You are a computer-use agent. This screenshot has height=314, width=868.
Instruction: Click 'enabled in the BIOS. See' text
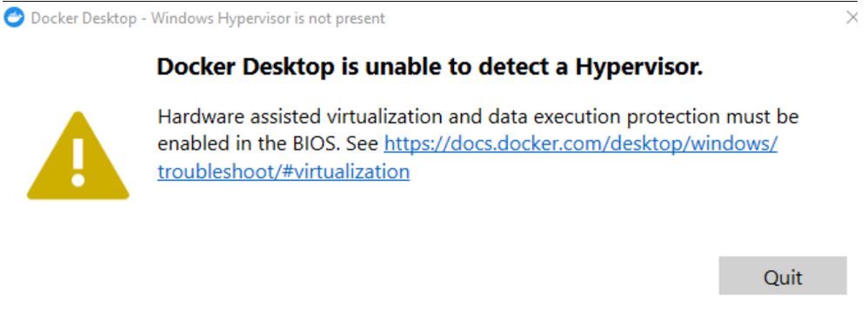tap(269, 144)
